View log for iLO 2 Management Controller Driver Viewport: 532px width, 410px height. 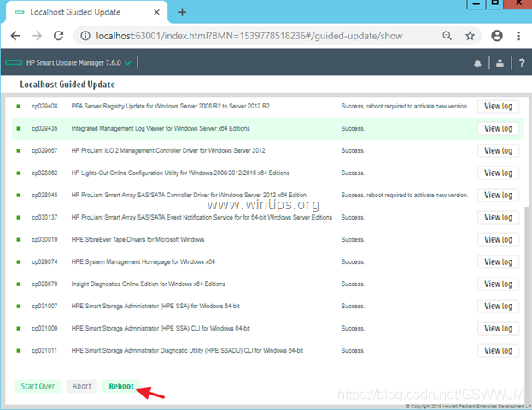coord(498,150)
